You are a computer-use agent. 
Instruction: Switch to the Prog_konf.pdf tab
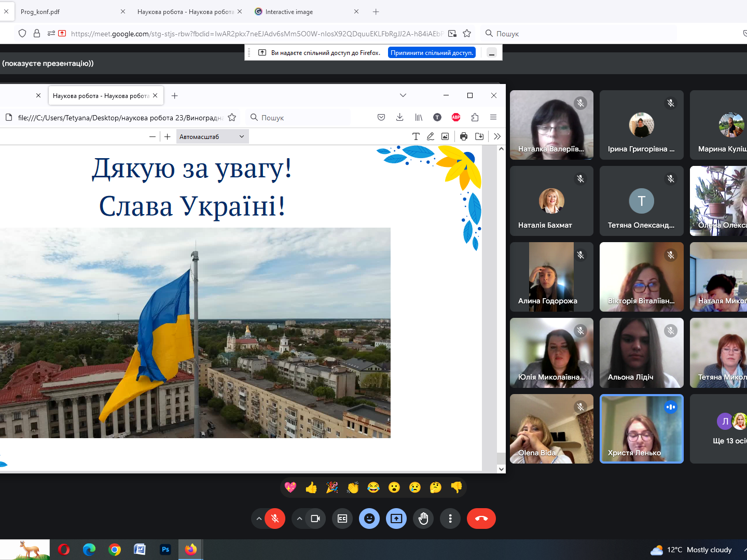tap(62, 11)
